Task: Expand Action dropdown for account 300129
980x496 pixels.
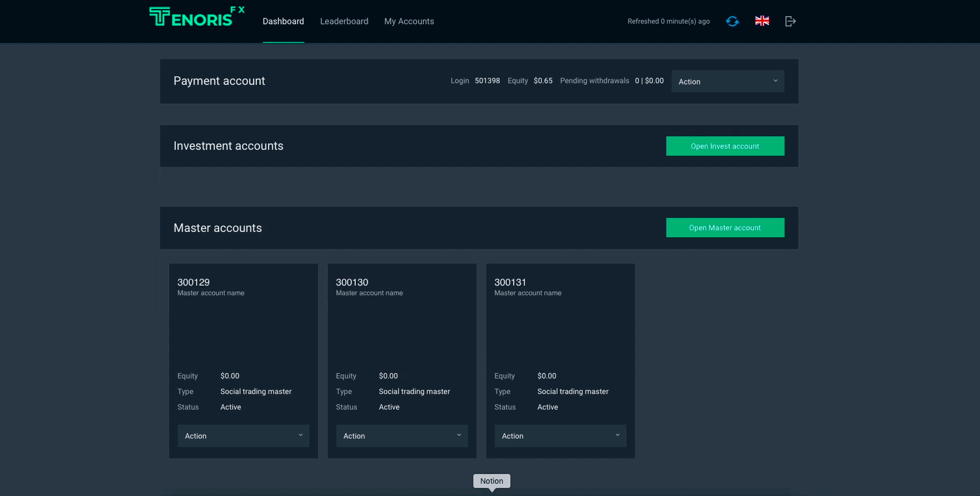Action: [243, 436]
